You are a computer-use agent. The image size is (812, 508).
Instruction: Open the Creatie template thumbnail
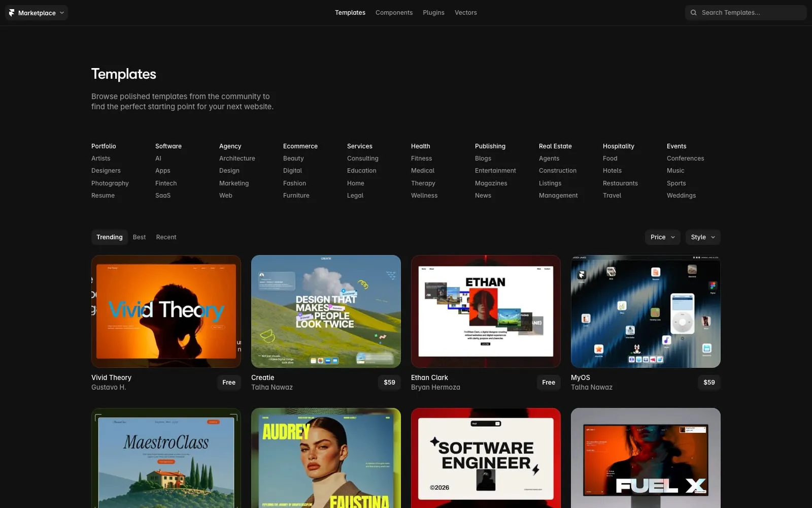(x=326, y=311)
